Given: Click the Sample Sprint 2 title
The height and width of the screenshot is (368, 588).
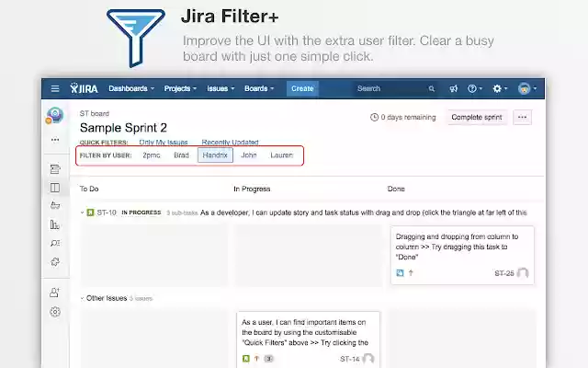Looking at the screenshot, I should (123, 128).
